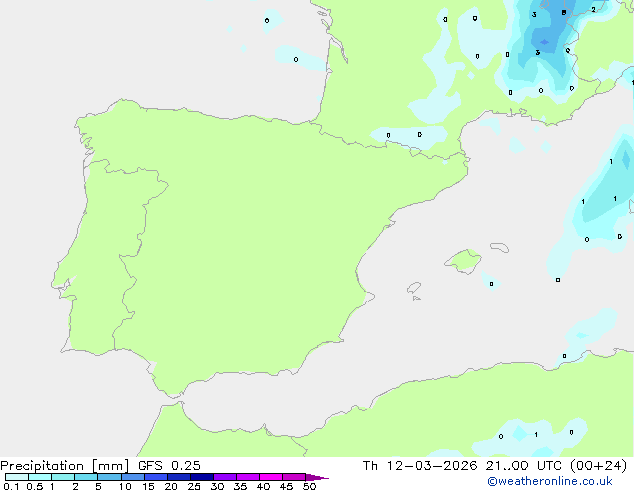The image size is (634, 490).
Task: Click the '(00+24)' forecast offset text
Action: point(598,466)
